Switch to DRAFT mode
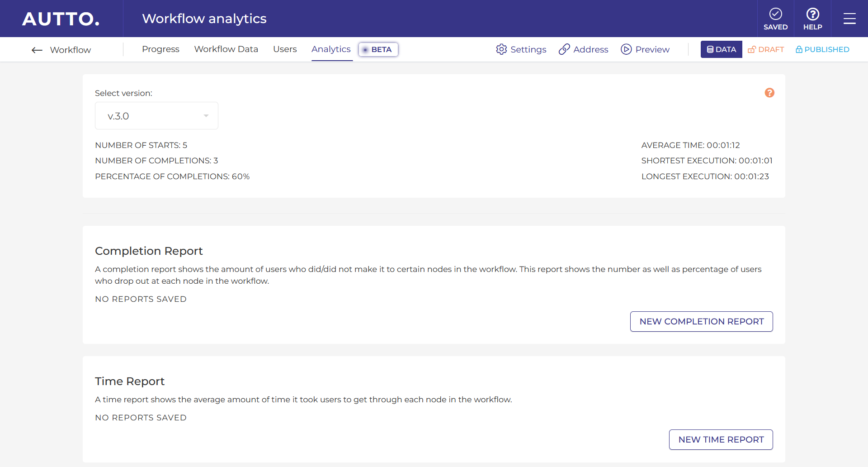Viewport: 868px width, 467px height. tap(766, 49)
